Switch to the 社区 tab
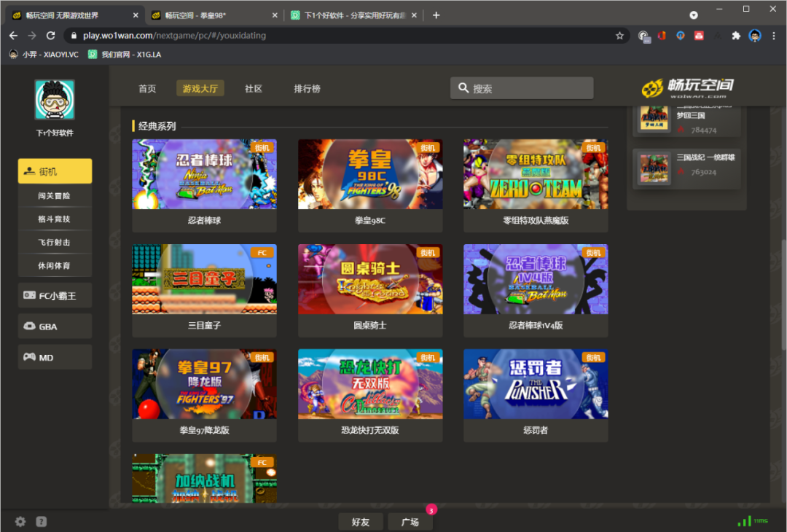787x532 pixels. coord(254,88)
